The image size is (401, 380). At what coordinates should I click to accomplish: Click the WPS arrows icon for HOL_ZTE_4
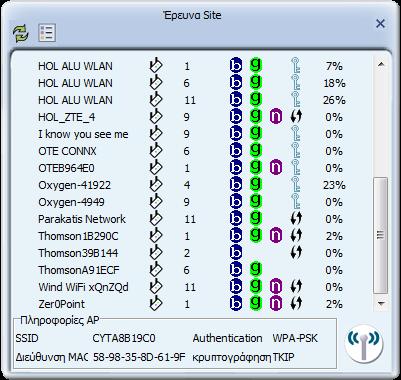296,117
